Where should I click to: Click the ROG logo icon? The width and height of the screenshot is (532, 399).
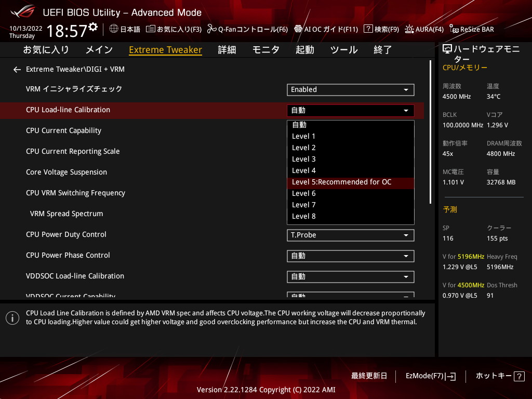[23, 12]
